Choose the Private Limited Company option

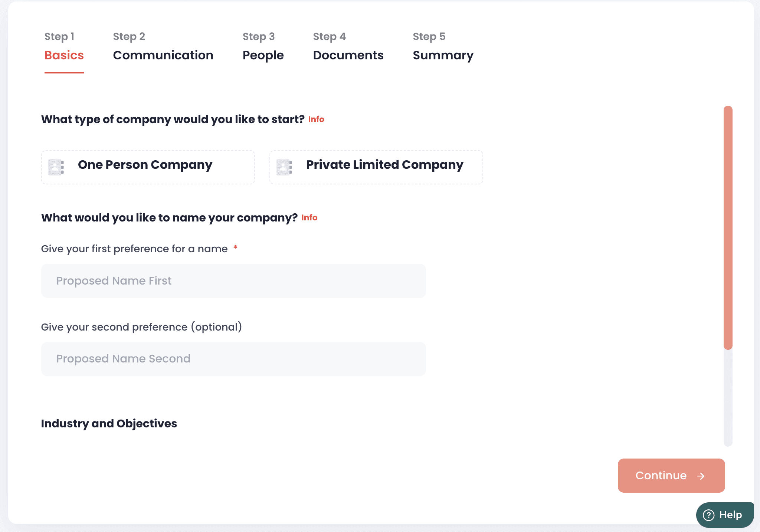[x=376, y=167]
